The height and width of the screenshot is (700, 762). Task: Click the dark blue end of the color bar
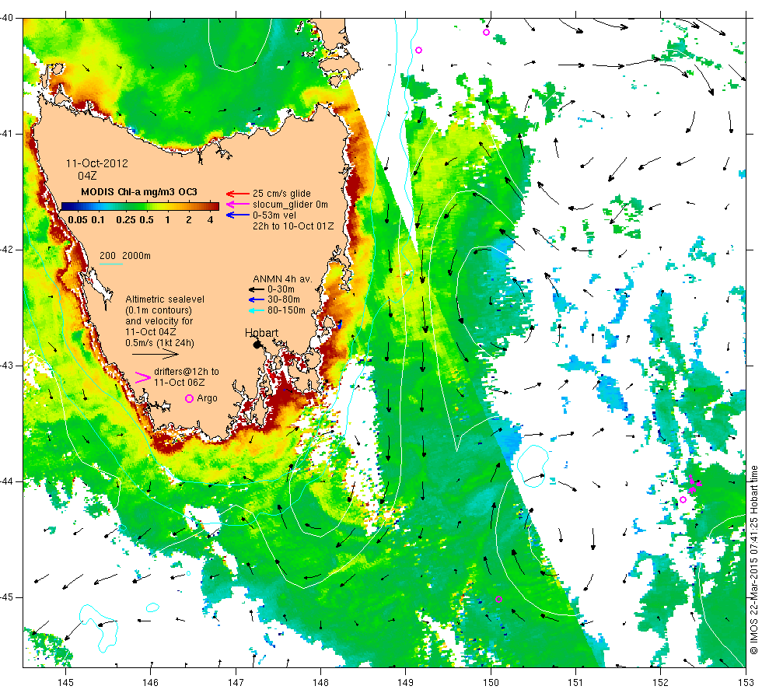point(65,207)
